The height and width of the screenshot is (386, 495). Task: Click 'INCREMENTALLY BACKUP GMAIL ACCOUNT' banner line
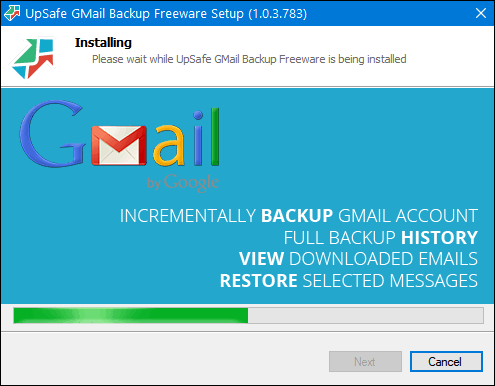click(299, 216)
